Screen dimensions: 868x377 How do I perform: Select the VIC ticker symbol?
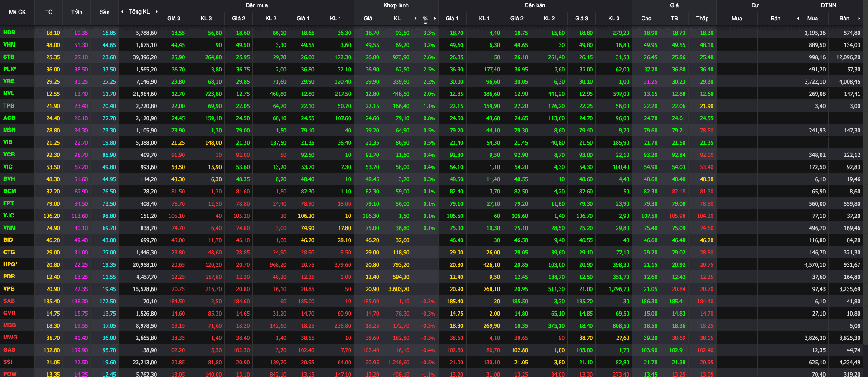[x=8, y=167]
